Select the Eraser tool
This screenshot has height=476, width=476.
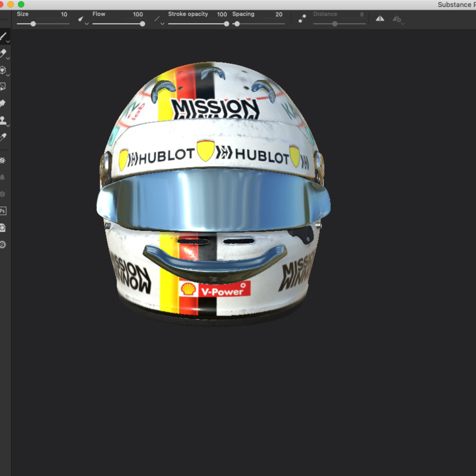(x=3, y=53)
